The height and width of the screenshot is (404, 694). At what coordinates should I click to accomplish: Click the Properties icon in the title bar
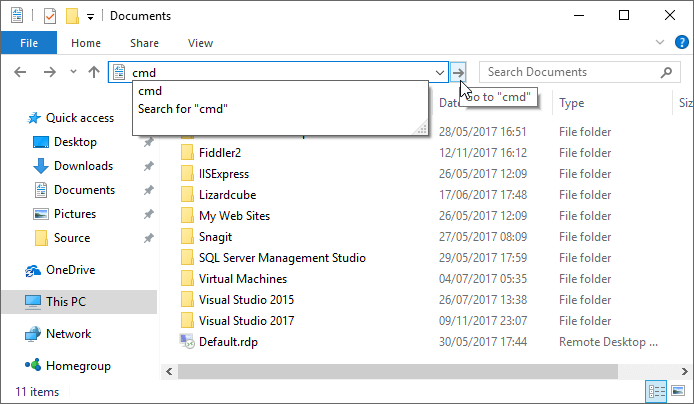(50, 16)
